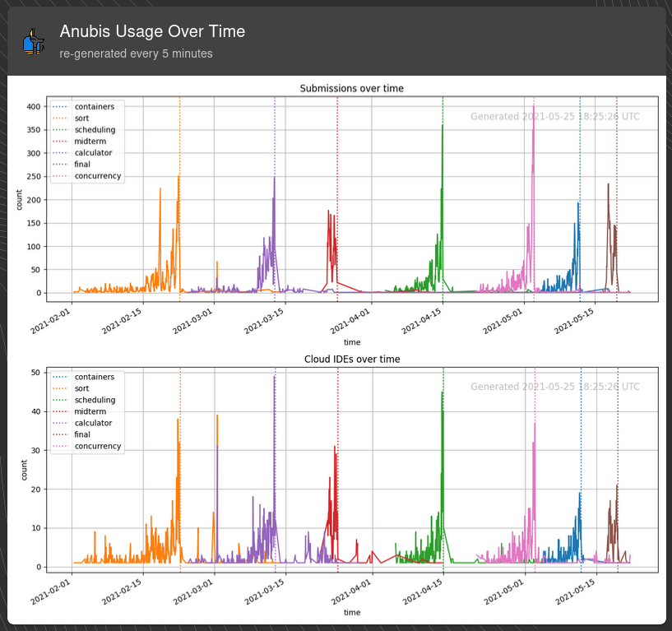Click the Cloud IDEs over time chart title

pos(352,359)
